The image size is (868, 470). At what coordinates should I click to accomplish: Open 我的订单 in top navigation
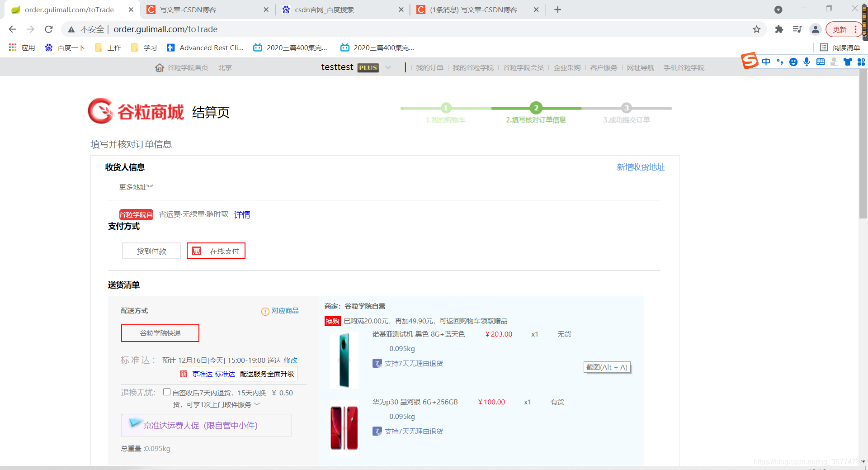429,67
